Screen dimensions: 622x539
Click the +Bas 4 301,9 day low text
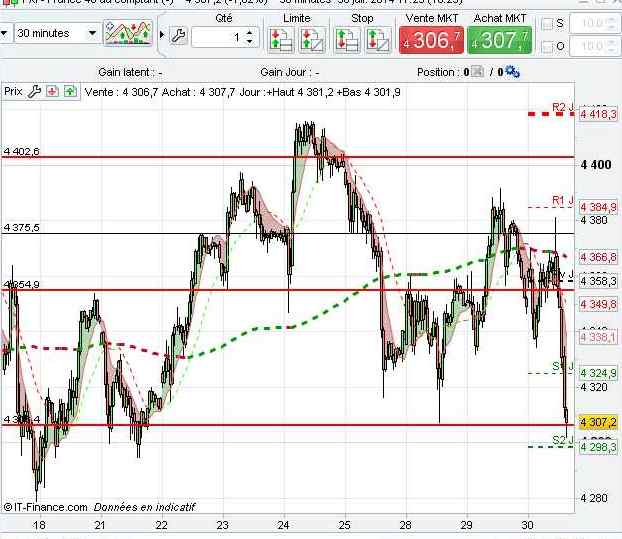point(369,92)
